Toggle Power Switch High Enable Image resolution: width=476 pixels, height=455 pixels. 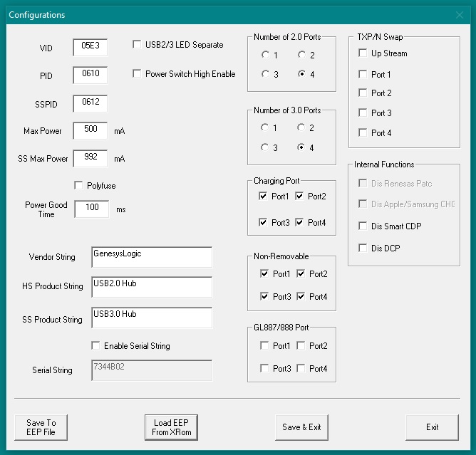(x=138, y=73)
